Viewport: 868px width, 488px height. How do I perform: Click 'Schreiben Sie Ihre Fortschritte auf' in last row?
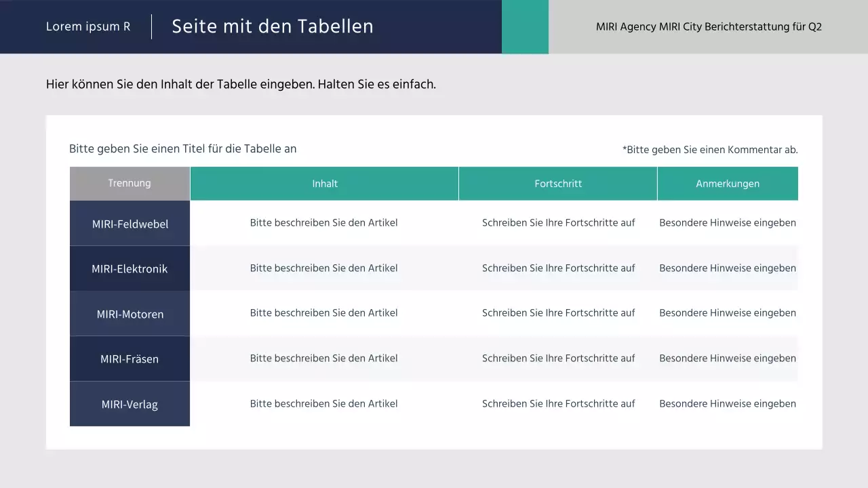tap(558, 403)
